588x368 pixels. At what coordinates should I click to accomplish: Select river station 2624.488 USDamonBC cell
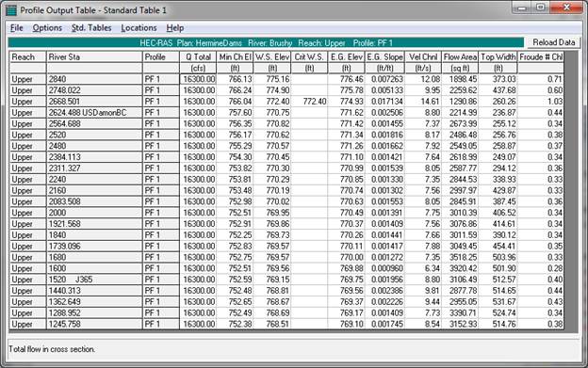(94, 113)
